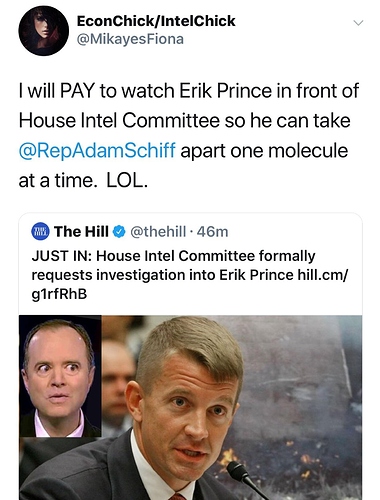
Task: Tap the 46m timestamp
Action: (x=212, y=232)
